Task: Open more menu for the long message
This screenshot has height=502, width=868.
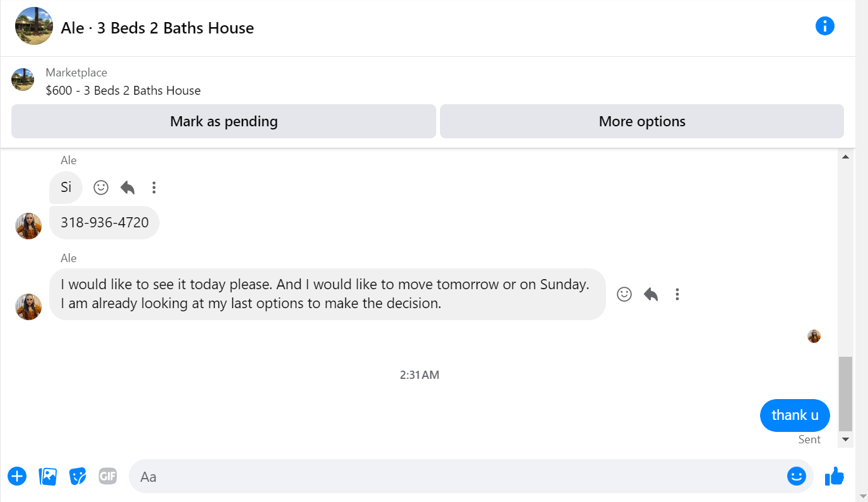Action: 677,294
